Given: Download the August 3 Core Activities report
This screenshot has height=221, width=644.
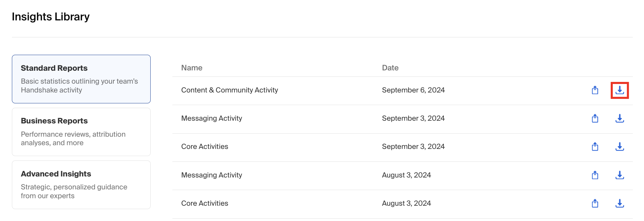Looking at the screenshot, I should click(x=620, y=203).
